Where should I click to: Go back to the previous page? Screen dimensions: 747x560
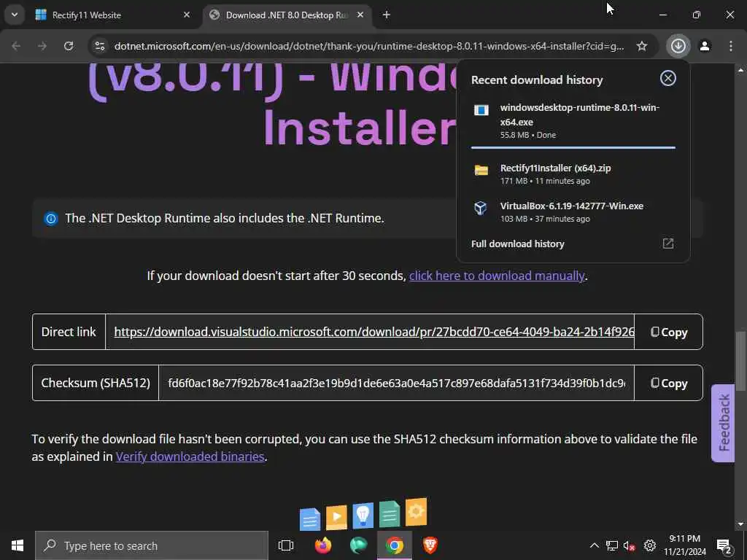point(16,46)
